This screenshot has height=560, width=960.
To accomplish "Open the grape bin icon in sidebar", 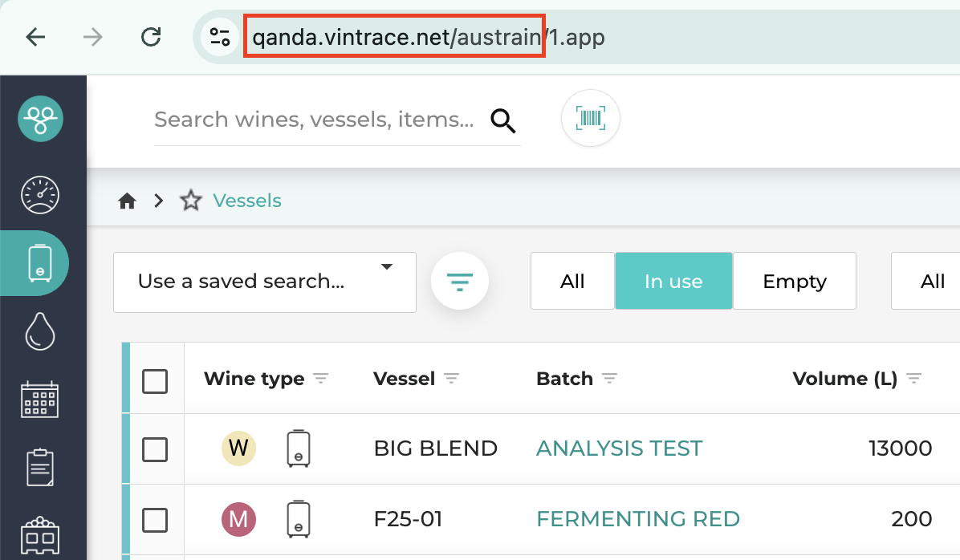I will (40, 535).
